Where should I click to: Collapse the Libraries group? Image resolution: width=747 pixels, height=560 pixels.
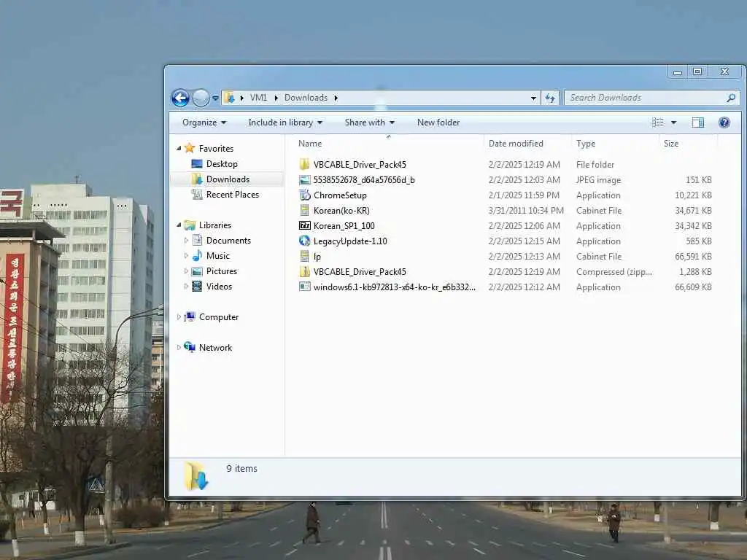click(x=179, y=225)
